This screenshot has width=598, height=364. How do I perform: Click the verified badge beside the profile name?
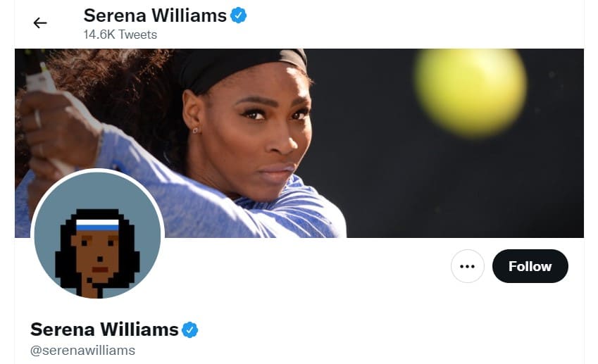click(x=190, y=330)
